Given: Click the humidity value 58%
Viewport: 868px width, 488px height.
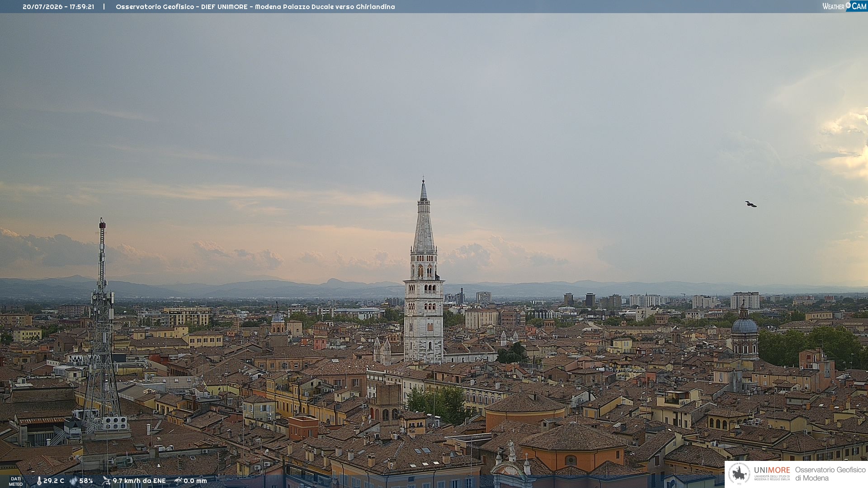Looking at the screenshot, I should [x=86, y=481].
